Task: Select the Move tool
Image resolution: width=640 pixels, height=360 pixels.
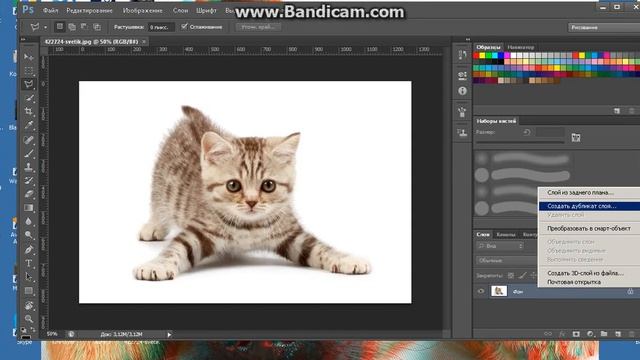Action: pos(28,57)
